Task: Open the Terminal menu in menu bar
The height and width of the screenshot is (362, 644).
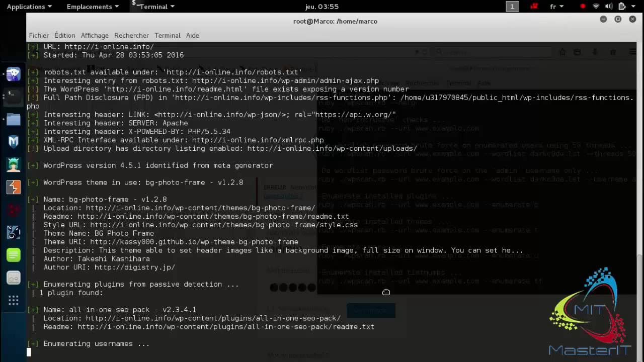Action: [168, 35]
